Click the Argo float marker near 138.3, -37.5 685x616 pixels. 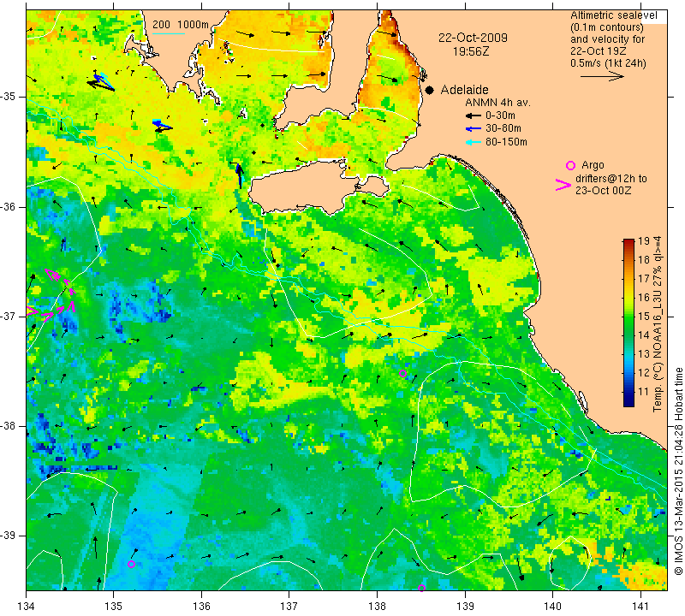tap(402, 373)
